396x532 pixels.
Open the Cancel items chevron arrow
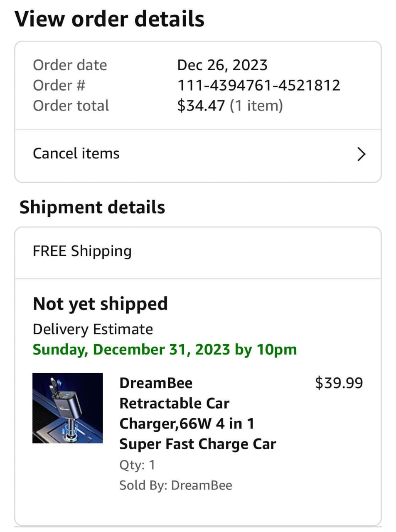point(362,154)
